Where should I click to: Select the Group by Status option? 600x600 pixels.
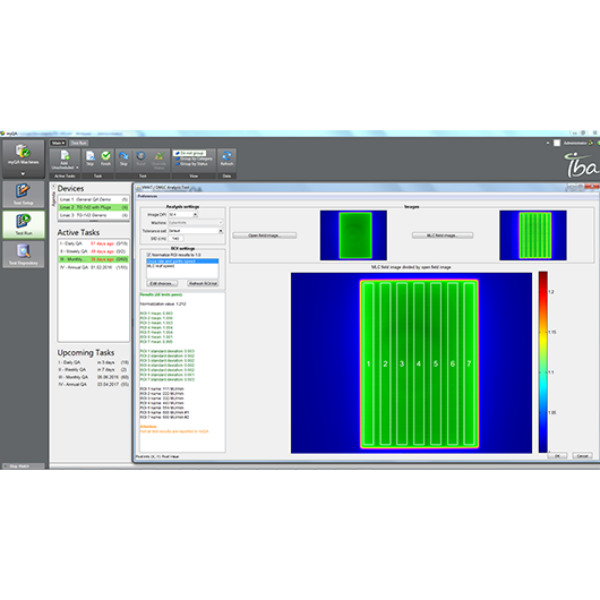point(194,162)
